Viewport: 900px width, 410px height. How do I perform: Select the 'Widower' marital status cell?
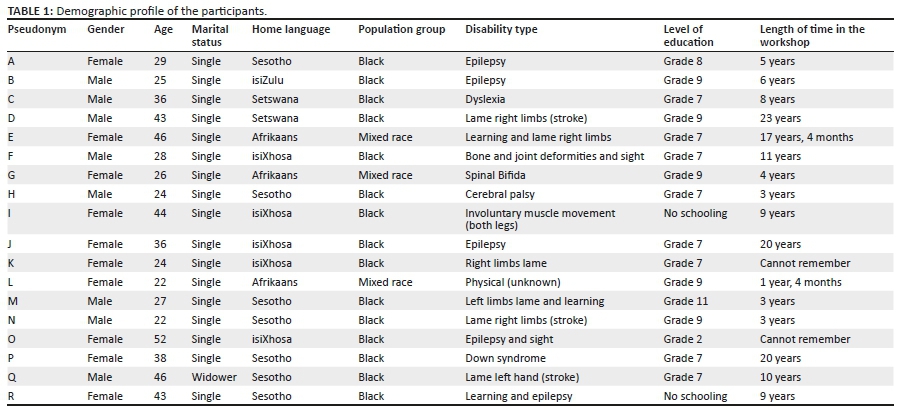[213, 378]
